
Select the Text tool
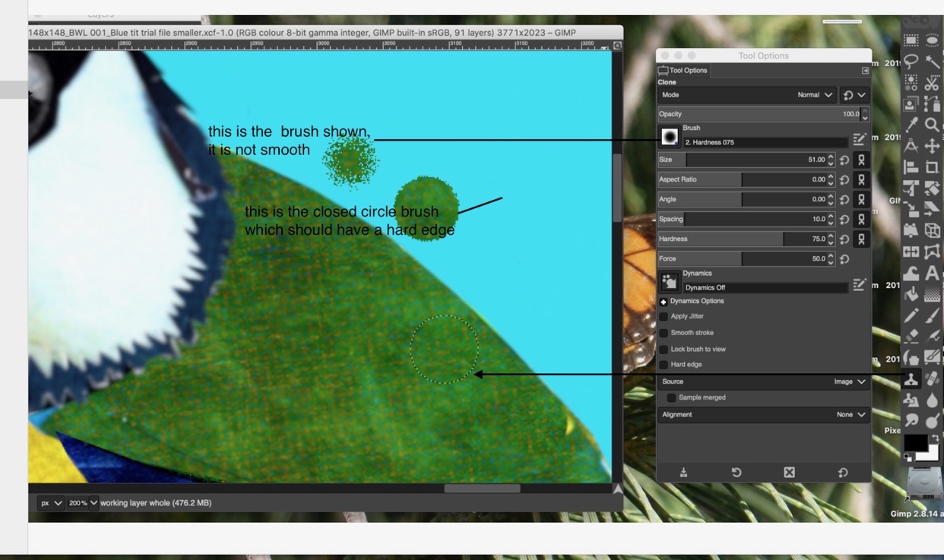(x=932, y=273)
